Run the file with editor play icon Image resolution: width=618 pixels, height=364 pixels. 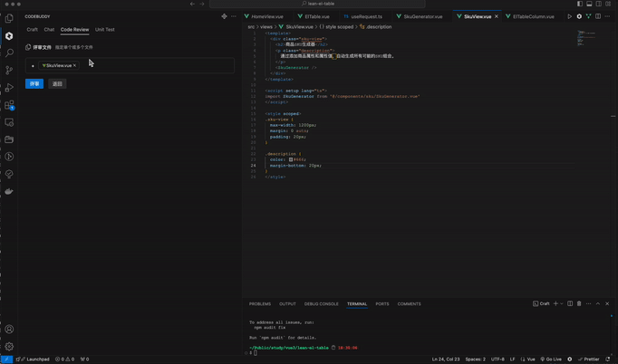click(570, 16)
